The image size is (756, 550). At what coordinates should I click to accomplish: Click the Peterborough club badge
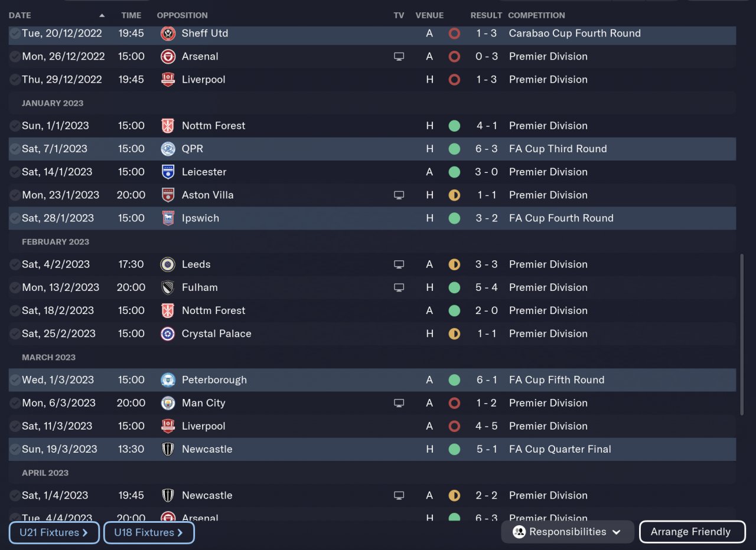click(168, 380)
